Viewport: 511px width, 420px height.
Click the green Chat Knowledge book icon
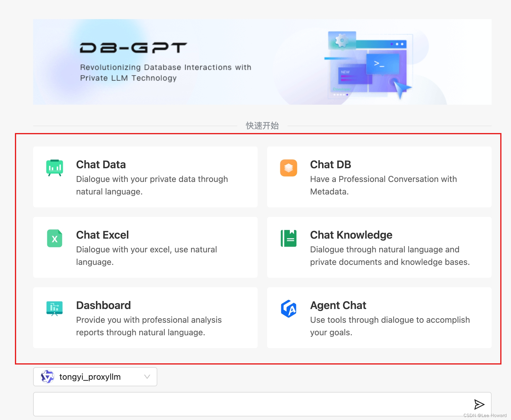[x=289, y=238]
